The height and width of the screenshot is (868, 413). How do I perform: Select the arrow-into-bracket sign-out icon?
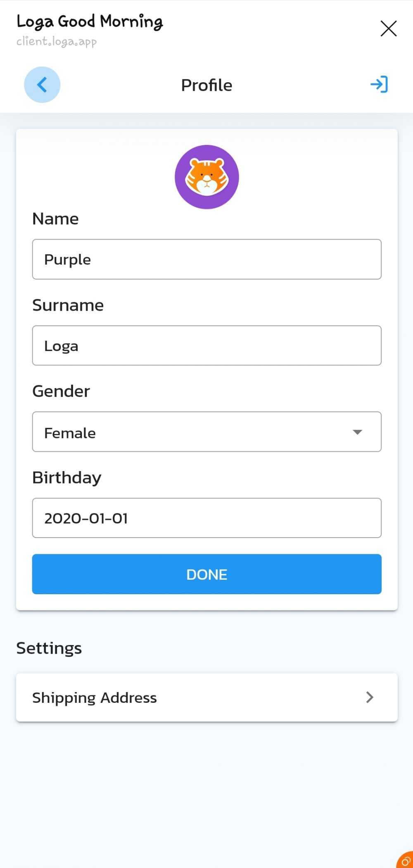(x=379, y=85)
